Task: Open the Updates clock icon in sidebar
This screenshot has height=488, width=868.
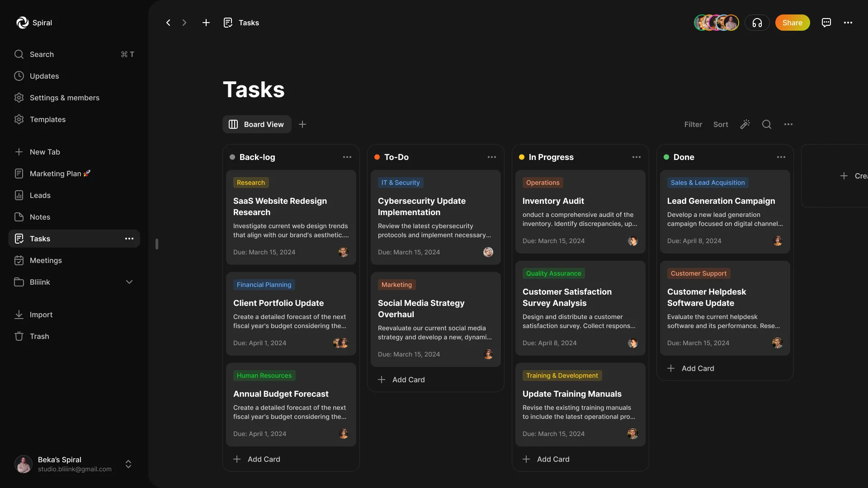Action: [19, 76]
